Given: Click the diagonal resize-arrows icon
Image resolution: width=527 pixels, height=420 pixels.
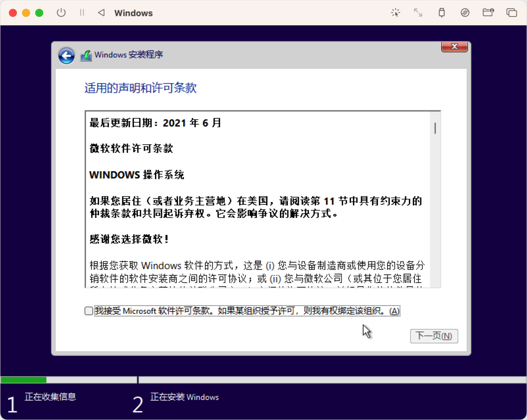Looking at the screenshot, I should pyautogui.click(x=418, y=13).
